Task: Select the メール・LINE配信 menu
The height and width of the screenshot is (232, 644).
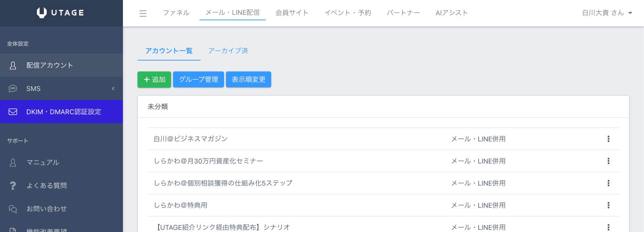Action: coord(232,13)
